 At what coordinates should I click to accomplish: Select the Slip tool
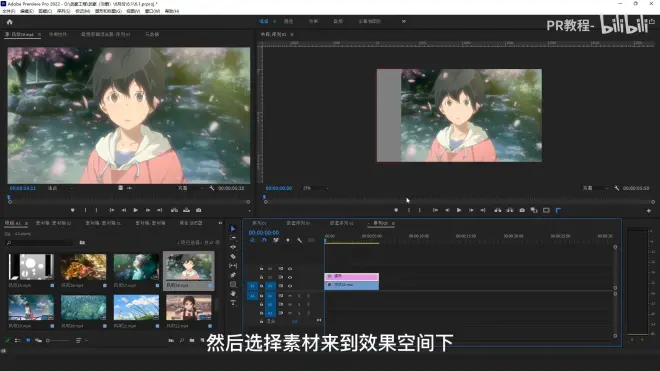233,266
